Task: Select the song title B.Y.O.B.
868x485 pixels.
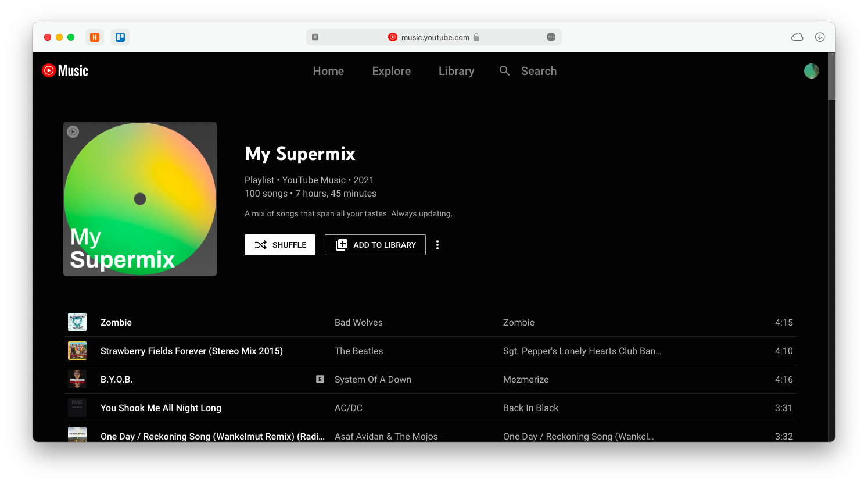Action: point(117,379)
